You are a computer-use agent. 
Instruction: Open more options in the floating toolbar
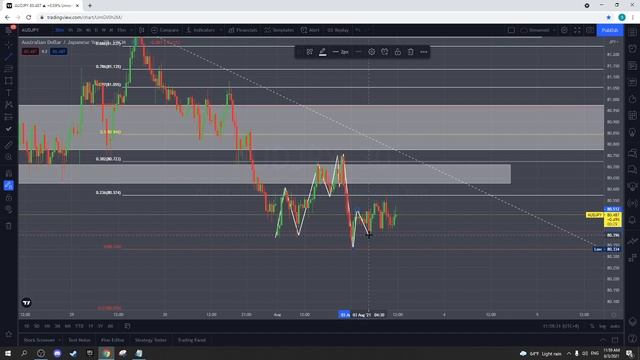(x=424, y=52)
